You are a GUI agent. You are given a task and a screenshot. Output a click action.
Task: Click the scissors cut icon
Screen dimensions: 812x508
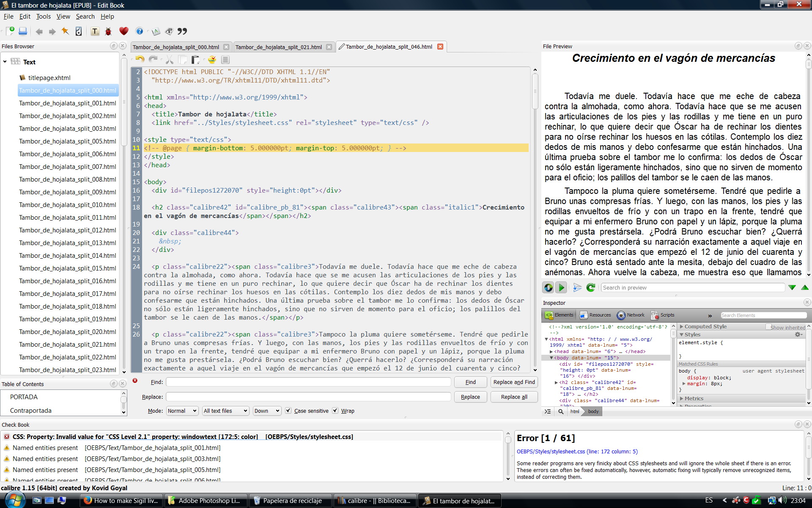(169, 60)
